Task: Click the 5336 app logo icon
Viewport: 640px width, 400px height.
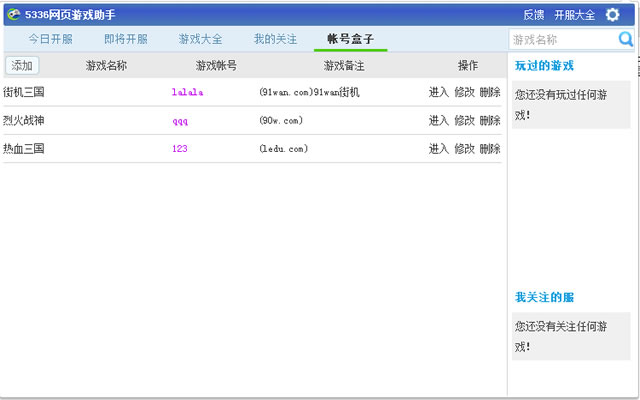Action: 13,14
